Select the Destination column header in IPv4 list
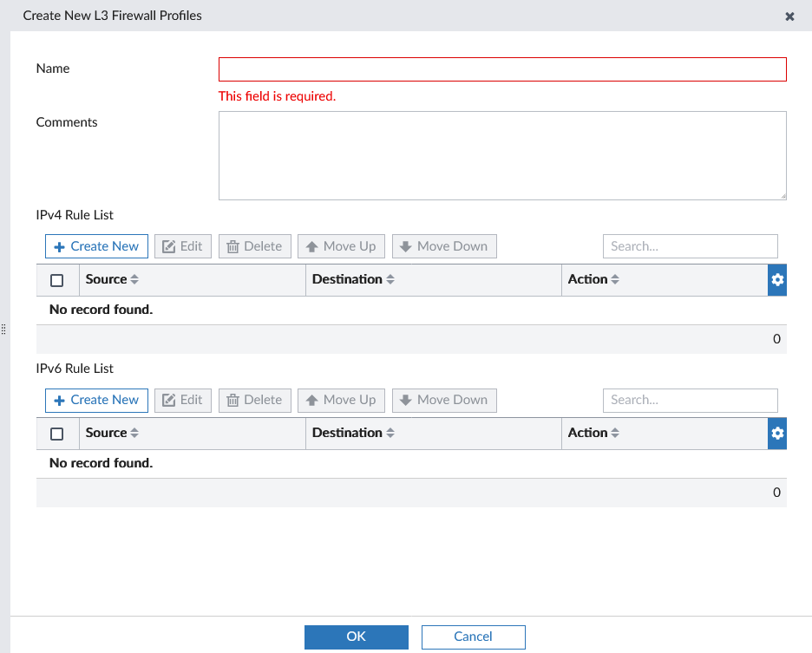Viewport: 812px width, 653px height. click(x=345, y=279)
